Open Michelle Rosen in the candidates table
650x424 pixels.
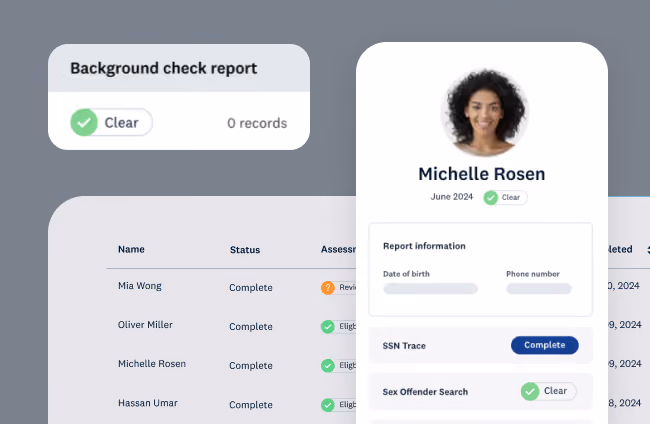(x=152, y=363)
